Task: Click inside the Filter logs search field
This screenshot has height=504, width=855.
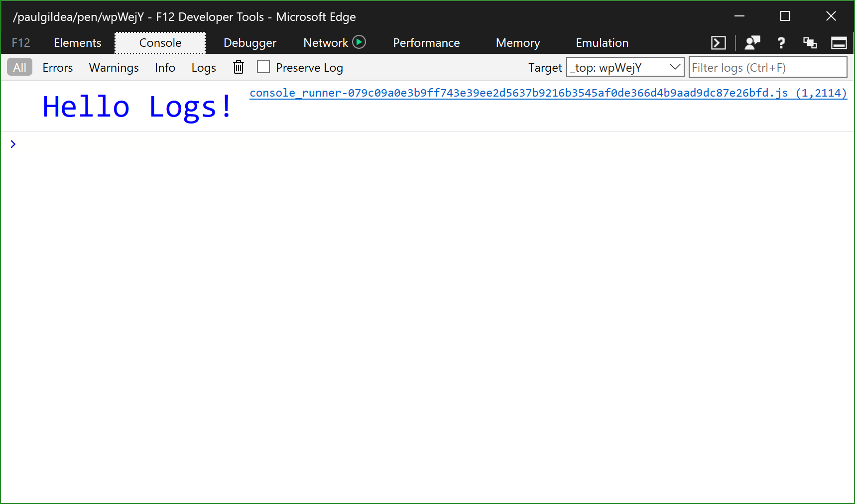Action: [767, 67]
